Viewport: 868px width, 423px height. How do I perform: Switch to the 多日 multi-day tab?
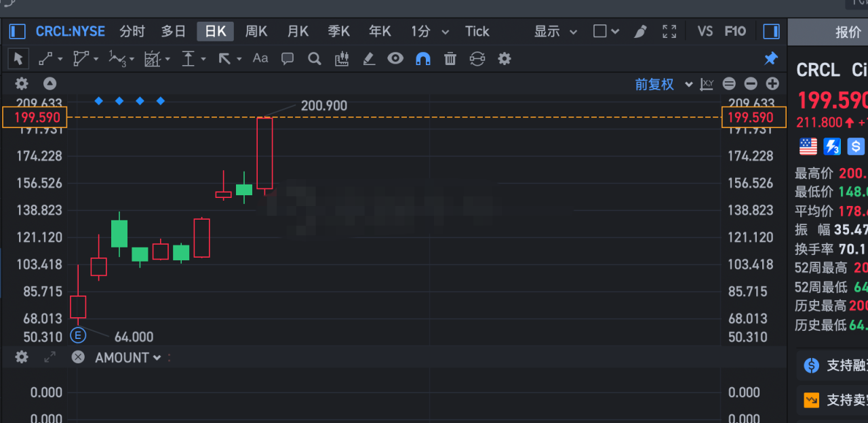click(x=174, y=31)
